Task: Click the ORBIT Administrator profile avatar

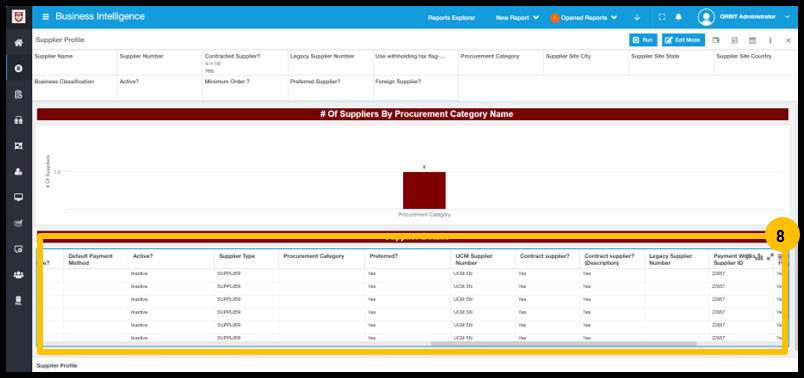Action: 706,17
